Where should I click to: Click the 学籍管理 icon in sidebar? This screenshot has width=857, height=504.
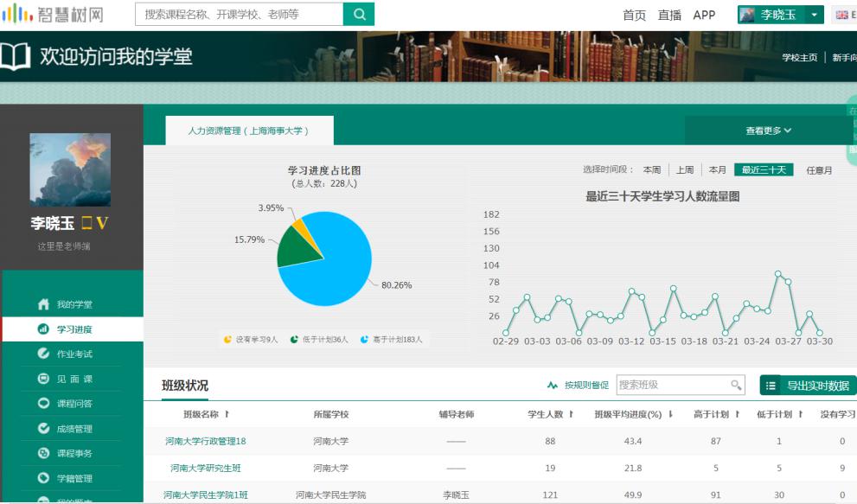43,478
